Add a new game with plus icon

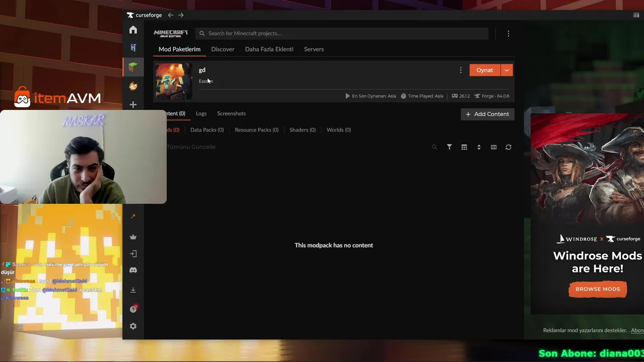point(133,105)
